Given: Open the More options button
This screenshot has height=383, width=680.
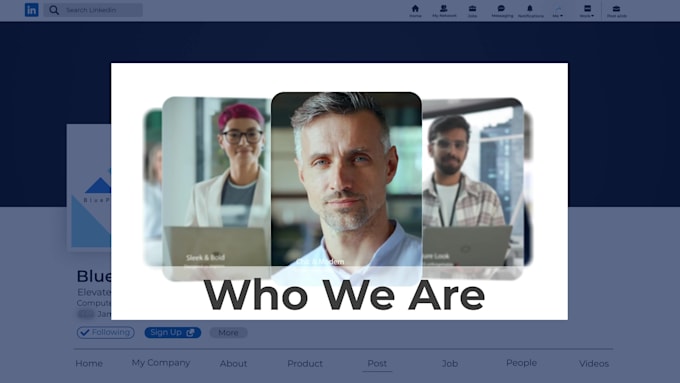Looking at the screenshot, I should (x=229, y=332).
